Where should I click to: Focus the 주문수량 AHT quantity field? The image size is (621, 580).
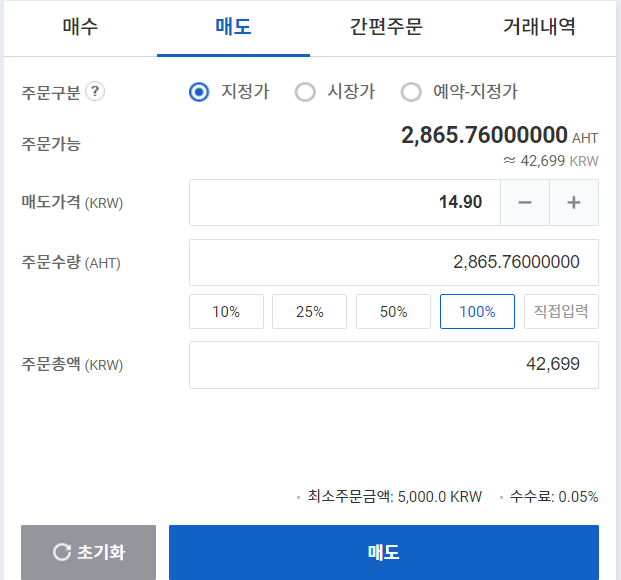point(394,262)
